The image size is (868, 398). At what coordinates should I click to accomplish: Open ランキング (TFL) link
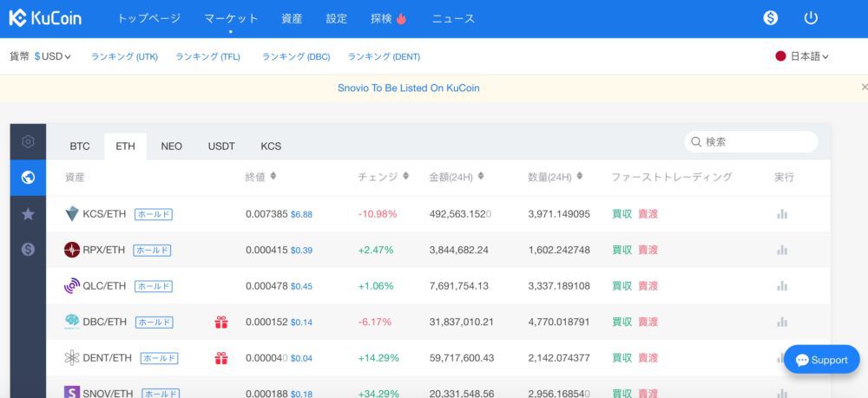(x=207, y=56)
